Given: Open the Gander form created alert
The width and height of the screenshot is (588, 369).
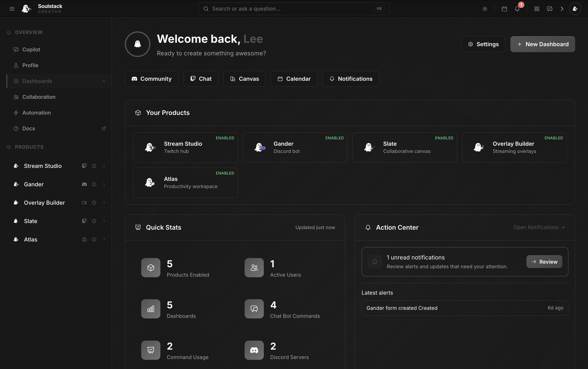Looking at the screenshot, I should (x=465, y=308).
